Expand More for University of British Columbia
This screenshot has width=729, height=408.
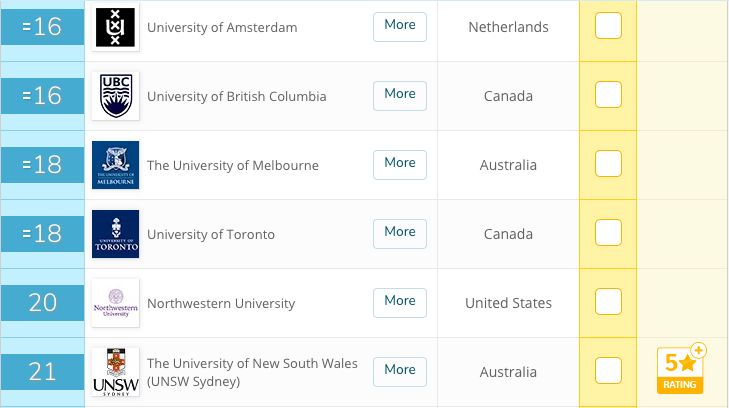[x=400, y=96]
